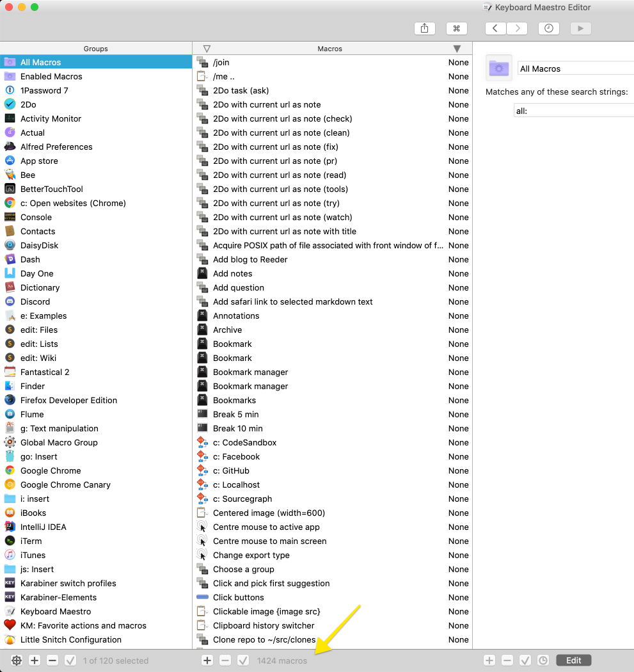
Task: Select the 'Clone repo to ~/src/clones' macro
Action: click(x=333, y=640)
